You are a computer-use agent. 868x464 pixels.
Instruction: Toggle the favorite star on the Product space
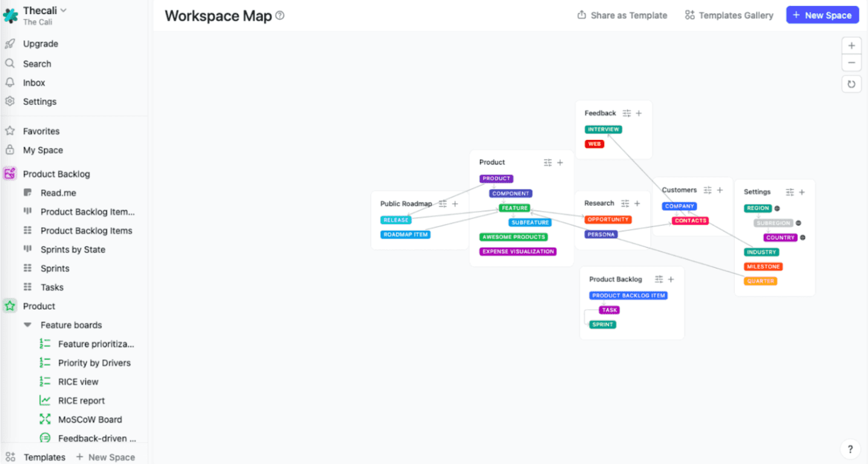point(10,306)
